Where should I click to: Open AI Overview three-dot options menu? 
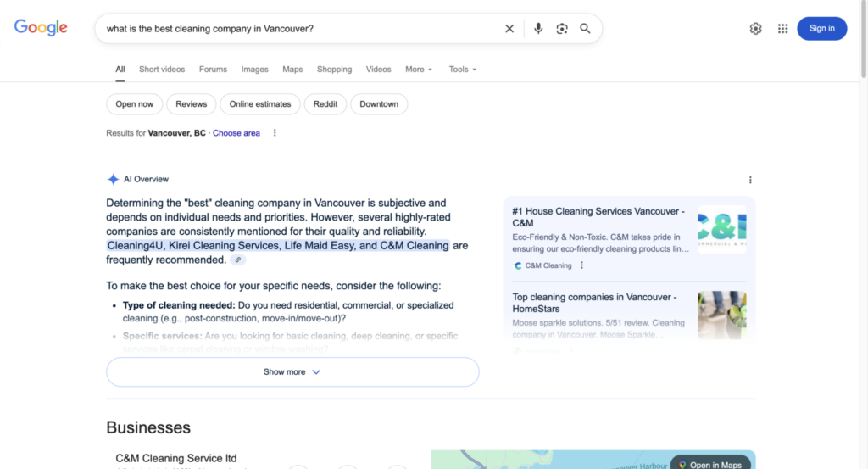point(750,180)
